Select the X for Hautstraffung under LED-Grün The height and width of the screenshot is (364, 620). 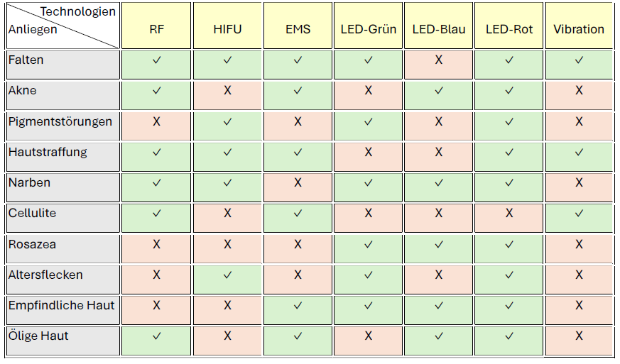(x=368, y=153)
